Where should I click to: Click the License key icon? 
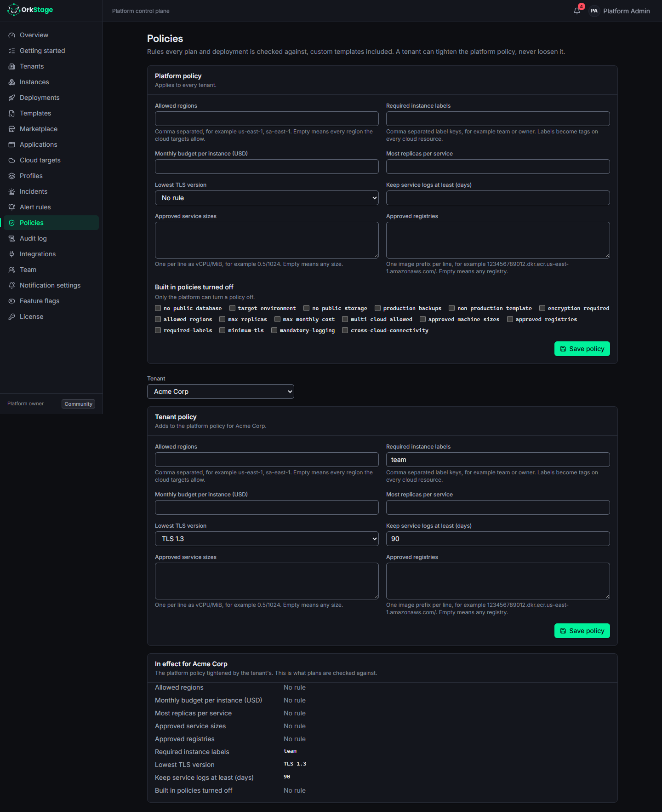(12, 317)
